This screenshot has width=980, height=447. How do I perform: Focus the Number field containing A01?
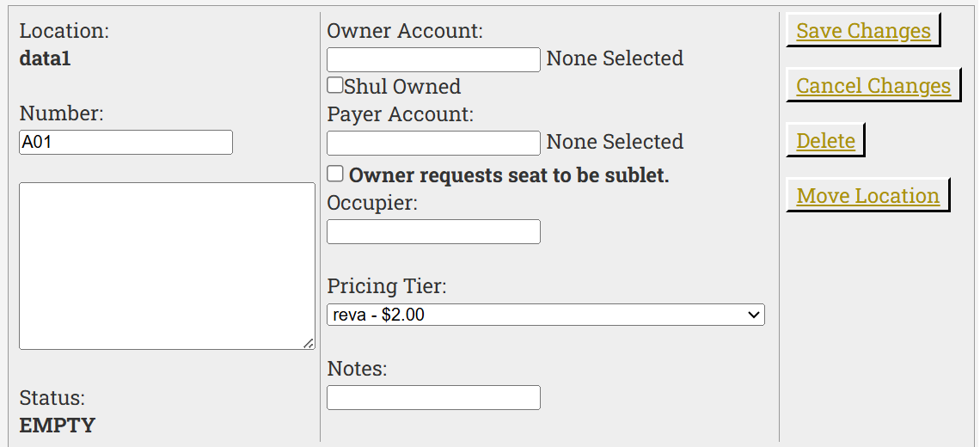(126, 143)
